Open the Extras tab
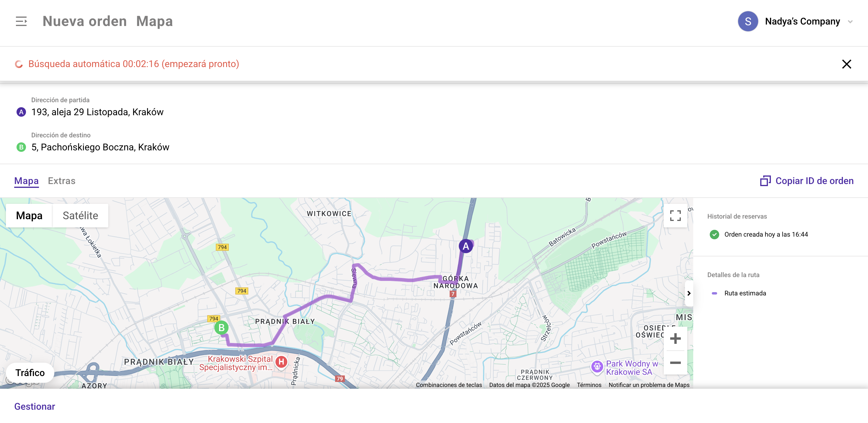Viewport: 868px width, 423px height. 62,181
